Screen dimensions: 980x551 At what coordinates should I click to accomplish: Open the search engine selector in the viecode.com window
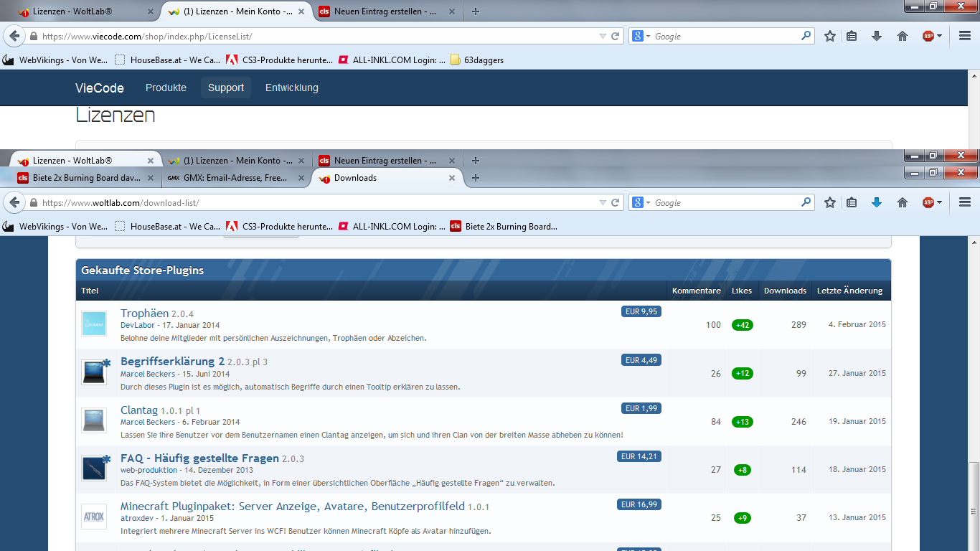pos(641,37)
